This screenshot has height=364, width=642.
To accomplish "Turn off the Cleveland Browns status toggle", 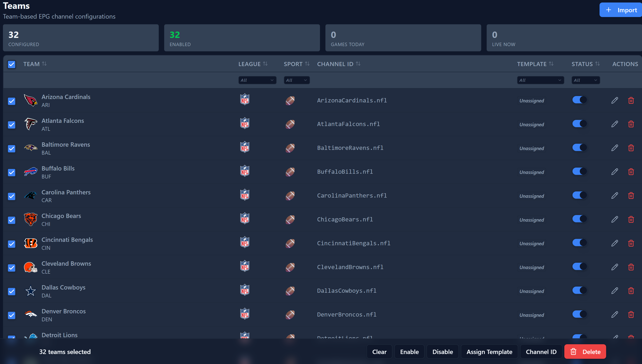I will (579, 267).
